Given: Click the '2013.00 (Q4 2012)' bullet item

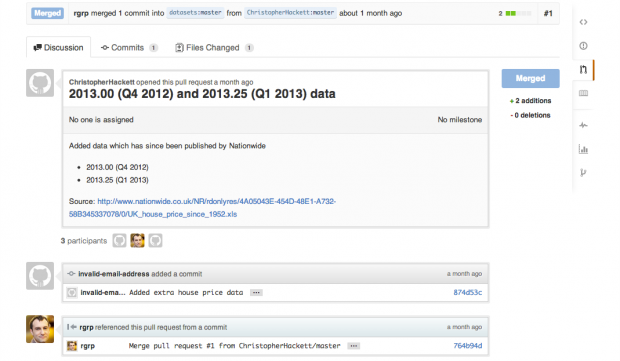Looking at the screenshot, I should [117, 167].
